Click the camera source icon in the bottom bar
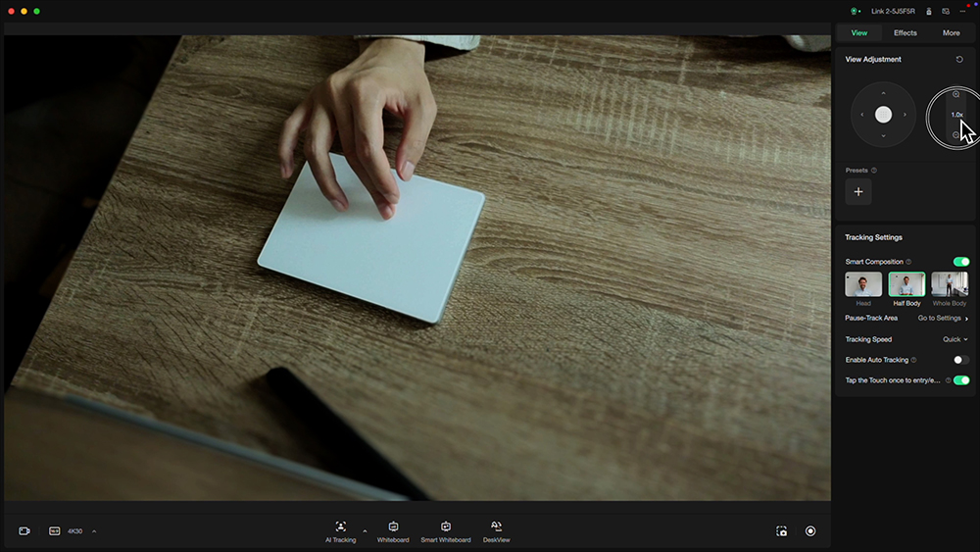980x552 pixels. tap(24, 531)
